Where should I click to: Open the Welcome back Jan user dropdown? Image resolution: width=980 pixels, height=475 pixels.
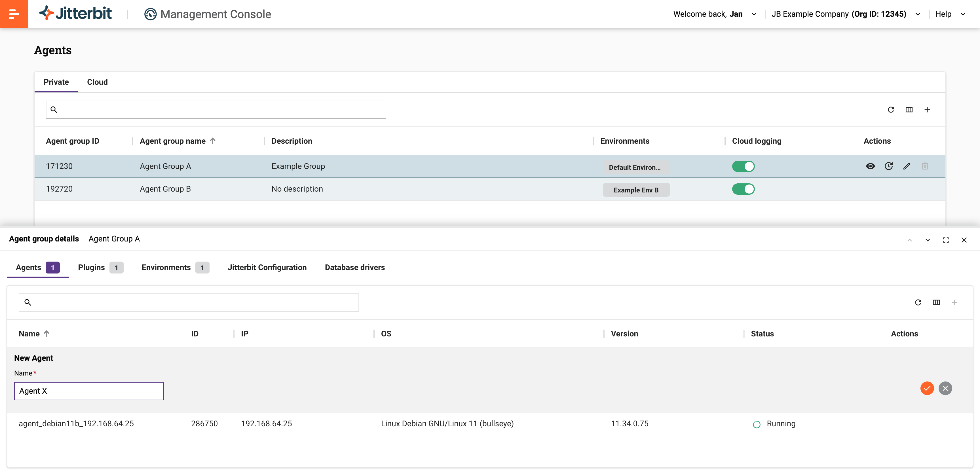(715, 14)
